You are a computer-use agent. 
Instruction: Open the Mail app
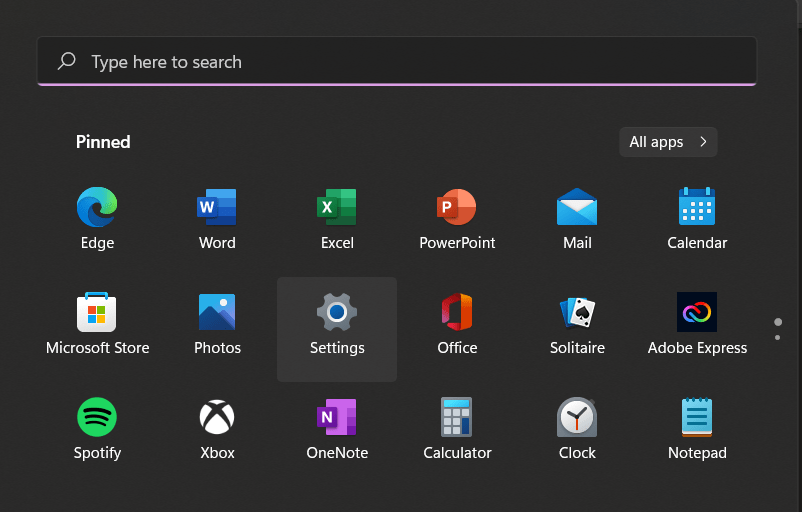[x=577, y=208]
